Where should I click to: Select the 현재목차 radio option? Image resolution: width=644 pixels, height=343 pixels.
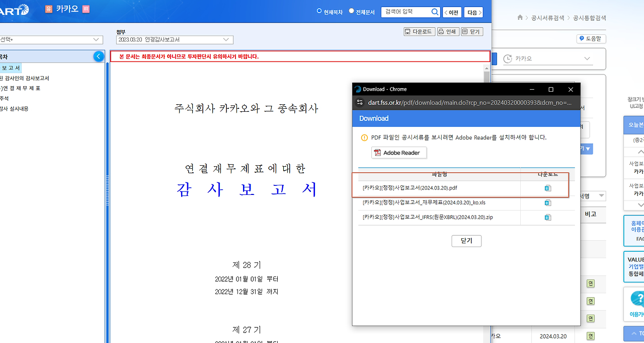pos(319,11)
